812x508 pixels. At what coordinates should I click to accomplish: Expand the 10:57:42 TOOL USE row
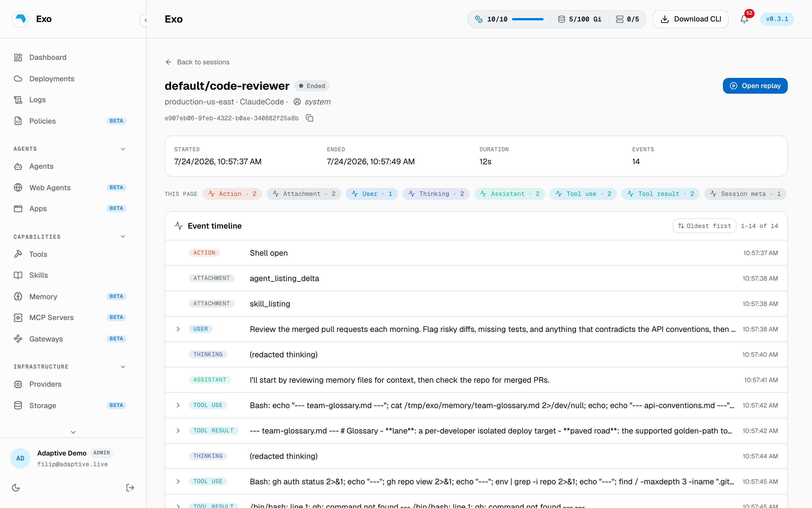pos(178,405)
